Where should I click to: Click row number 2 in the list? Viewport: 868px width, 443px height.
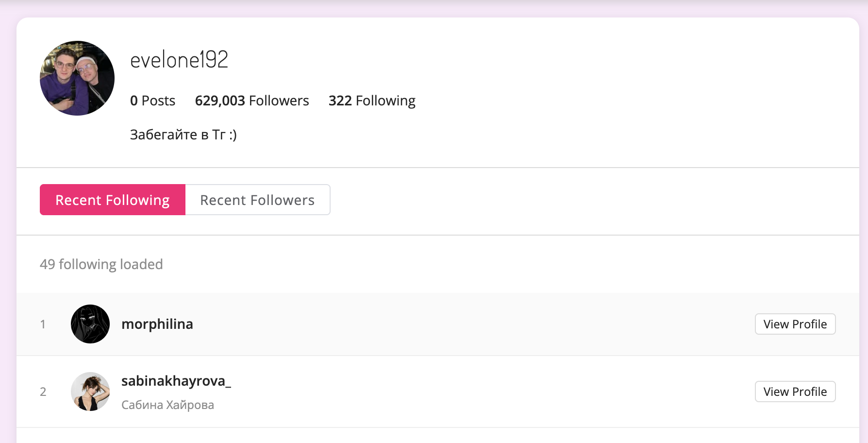point(43,392)
